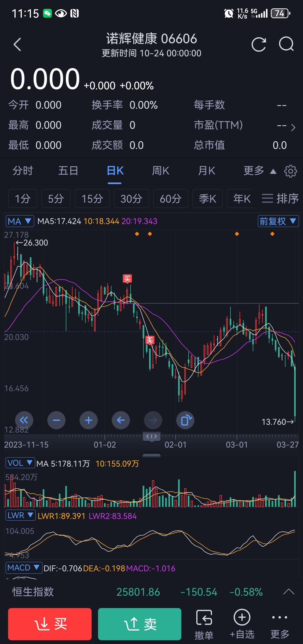Switch to 周K chart tab

pyautogui.click(x=161, y=171)
